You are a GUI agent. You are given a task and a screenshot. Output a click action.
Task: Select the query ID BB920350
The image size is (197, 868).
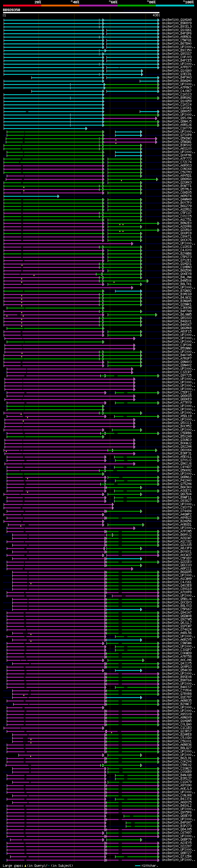click(11, 10)
